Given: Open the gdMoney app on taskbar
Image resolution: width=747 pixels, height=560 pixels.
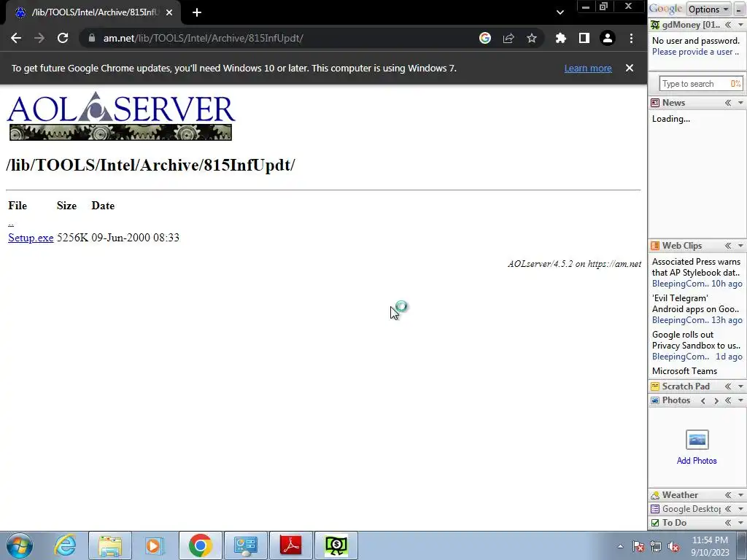Looking at the screenshot, I should click(x=336, y=545).
